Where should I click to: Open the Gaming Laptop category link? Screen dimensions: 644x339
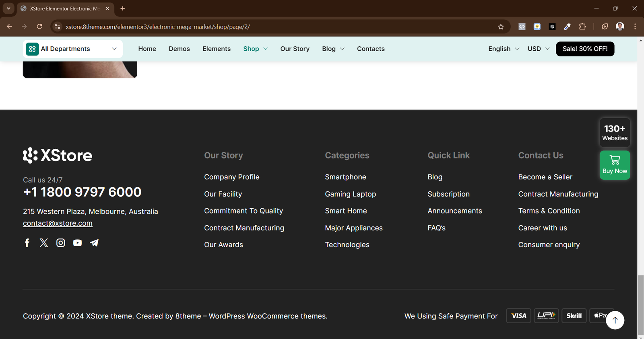click(x=350, y=194)
